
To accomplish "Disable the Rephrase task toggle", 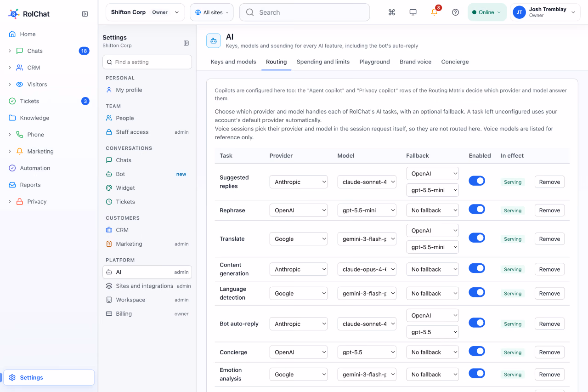I will coord(477,210).
